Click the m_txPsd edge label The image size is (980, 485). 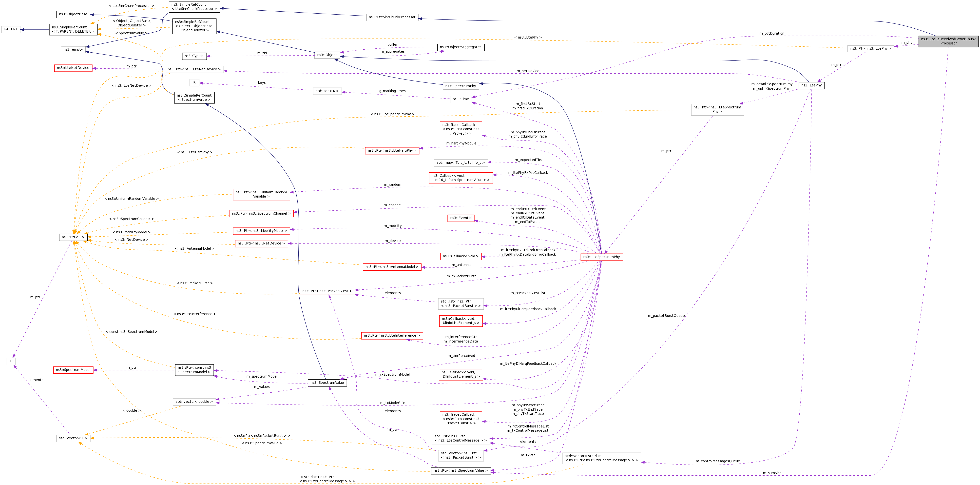(x=528, y=455)
